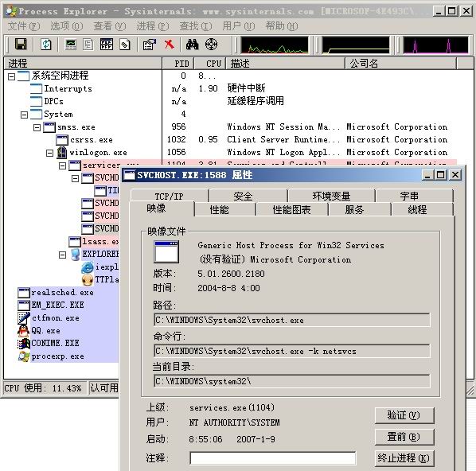The height and width of the screenshot is (471, 476).
Task: Click the EXPLORER process icon
Action: pyautogui.click(x=75, y=255)
